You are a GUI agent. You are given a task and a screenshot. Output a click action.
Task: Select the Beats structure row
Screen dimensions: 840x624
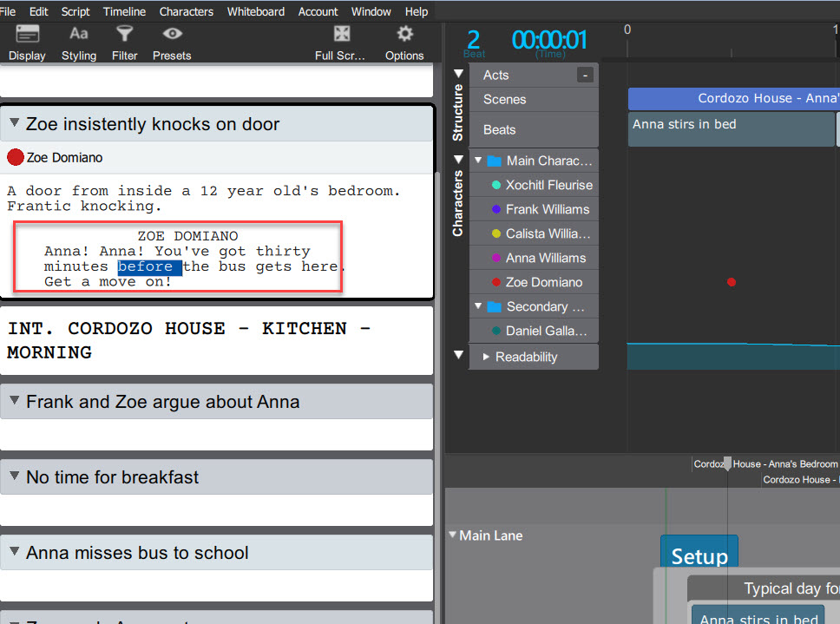click(534, 129)
